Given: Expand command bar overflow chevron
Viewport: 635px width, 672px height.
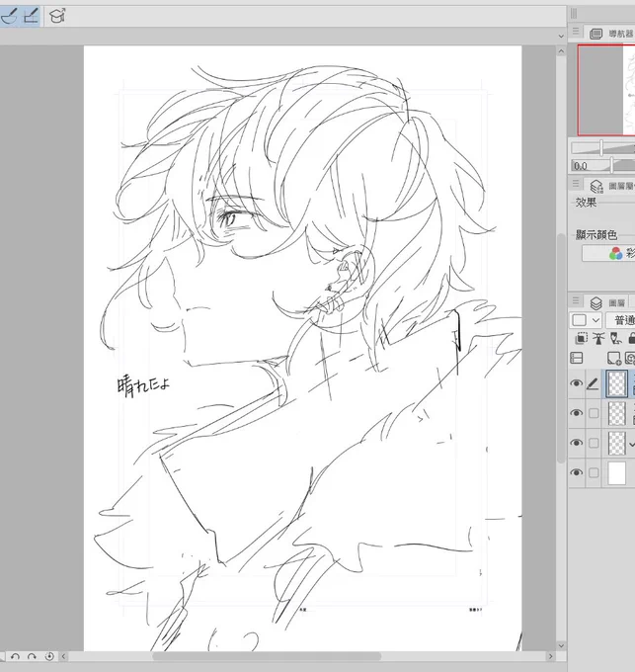Looking at the screenshot, I should (561, 37).
